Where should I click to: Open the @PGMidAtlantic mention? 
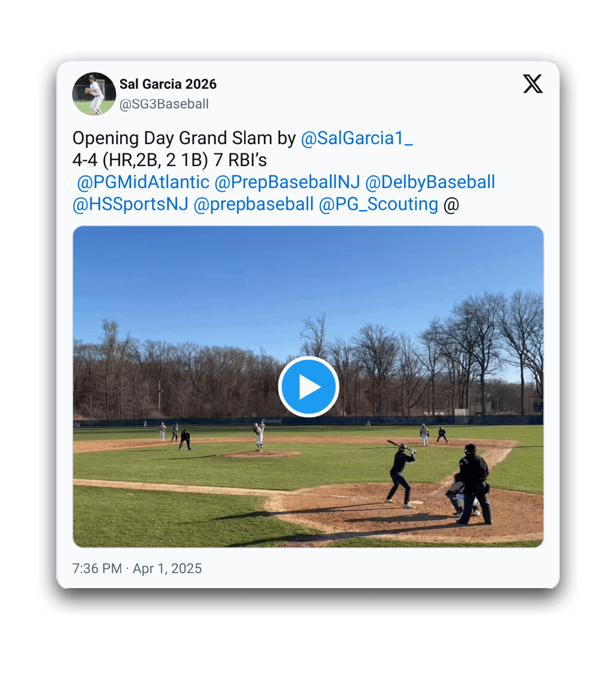tap(143, 182)
